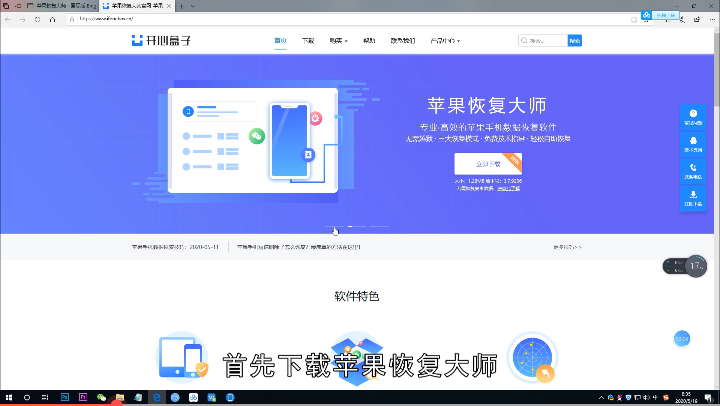Click the floating speed monitor 17 widget
Screen dimensions: 720x406
tap(685, 266)
